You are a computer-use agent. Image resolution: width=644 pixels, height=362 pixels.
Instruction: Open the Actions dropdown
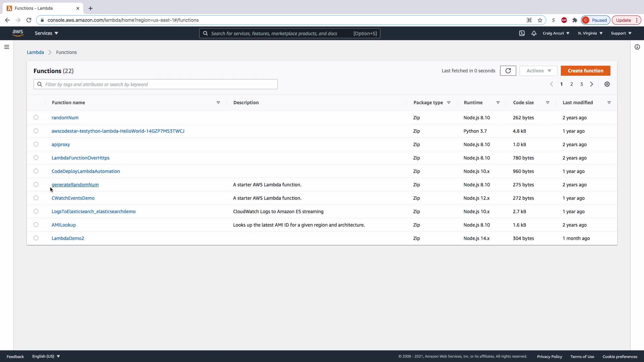point(538,71)
